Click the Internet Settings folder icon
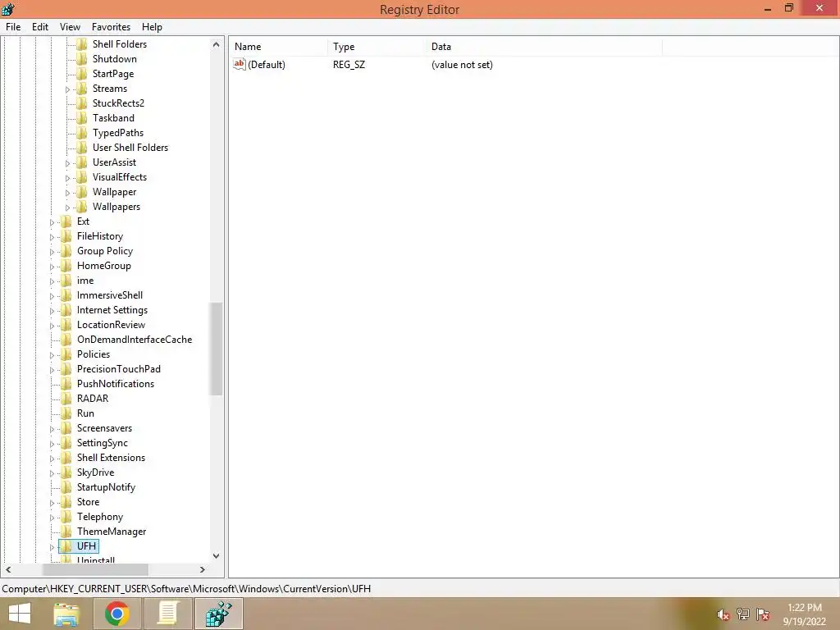 point(66,309)
